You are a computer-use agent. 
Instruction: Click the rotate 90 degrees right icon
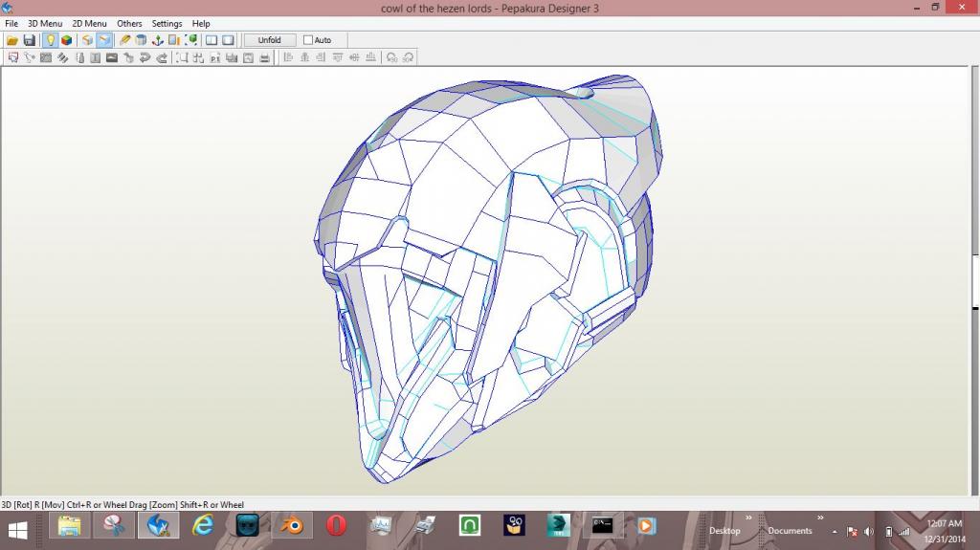click(408, 57)
